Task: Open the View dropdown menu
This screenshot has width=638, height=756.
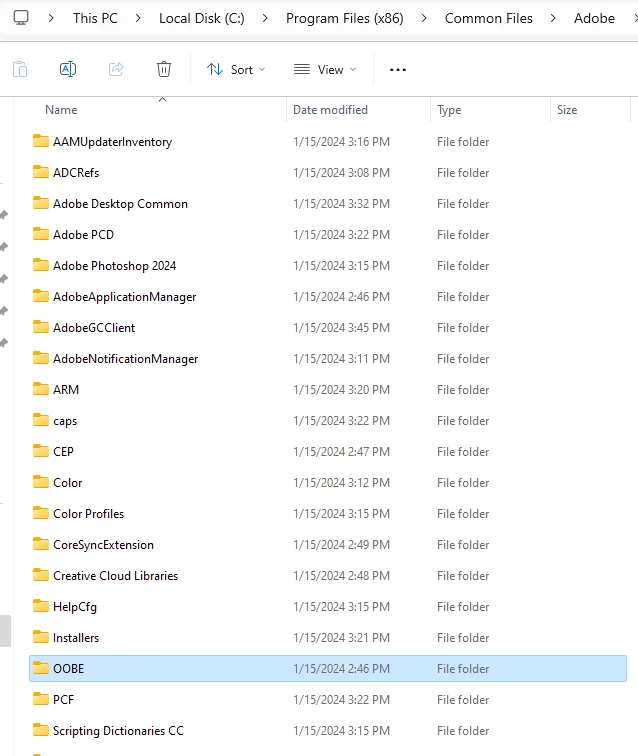Action: (x=325, y=69)
